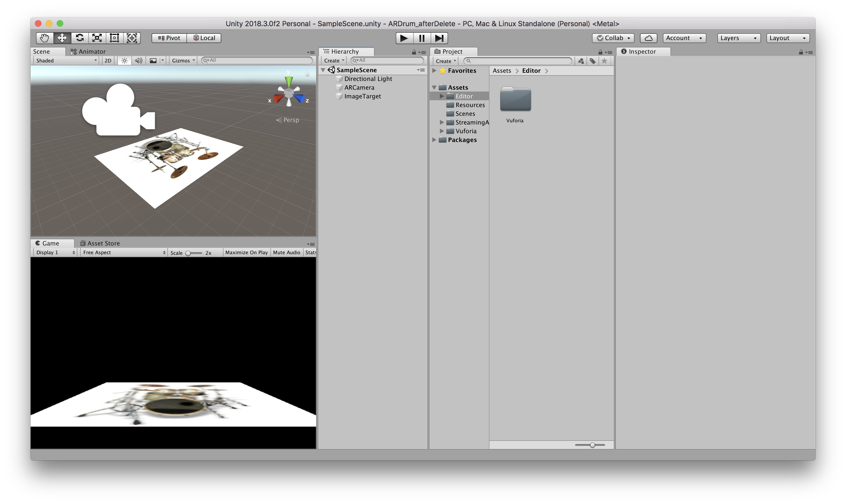Viewport: 846px width, 504px height.
Task: Toggle the 2D view mode
Action: (x=108, y=60)
